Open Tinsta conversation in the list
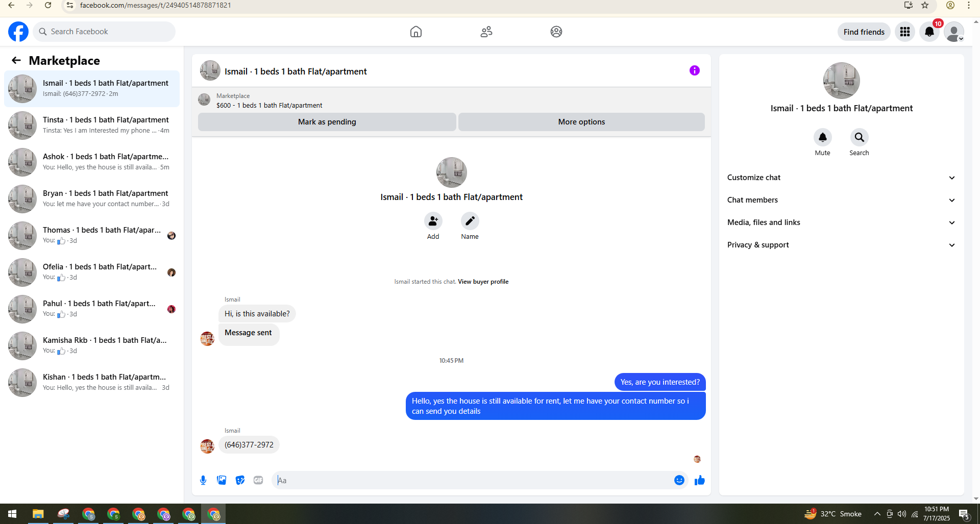The width and height of the screenshot is (980, 524). (x=92, y=126)
